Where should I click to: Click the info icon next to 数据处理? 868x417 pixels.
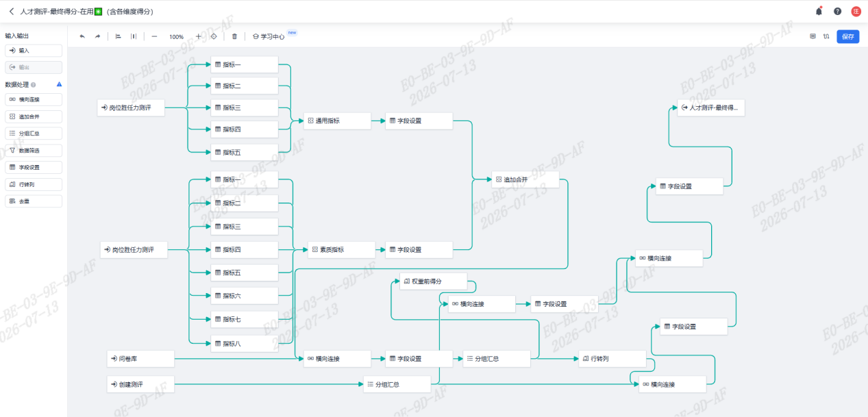point(34,85)
